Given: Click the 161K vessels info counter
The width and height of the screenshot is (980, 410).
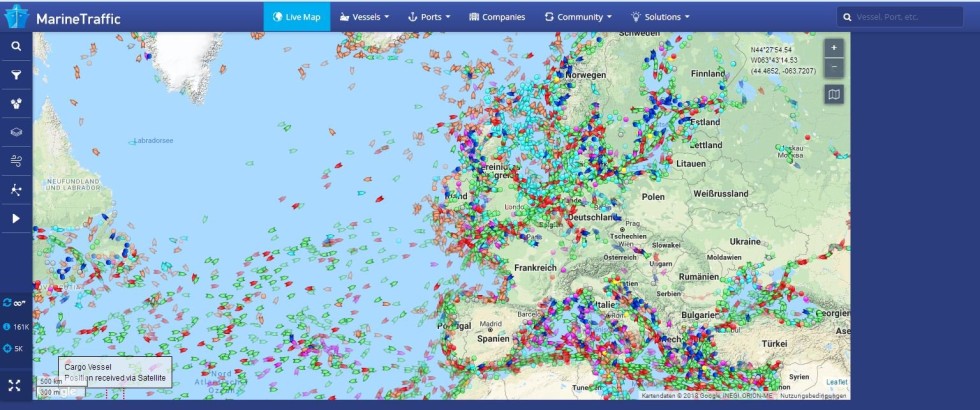Looking at the screenshot, I should tap(16, 327).
